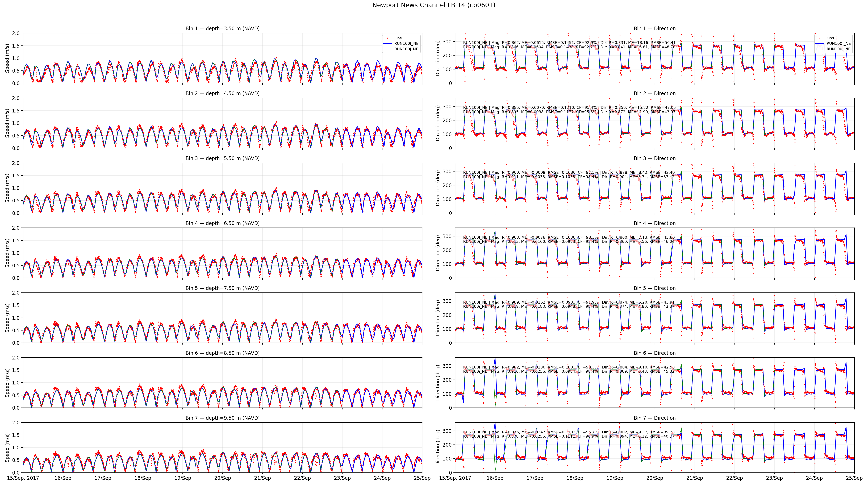Select the RUN100j_NE statistics line in Bin 5 Direction
This screenshot has width=868, height=486.
(x=569, y=307)
